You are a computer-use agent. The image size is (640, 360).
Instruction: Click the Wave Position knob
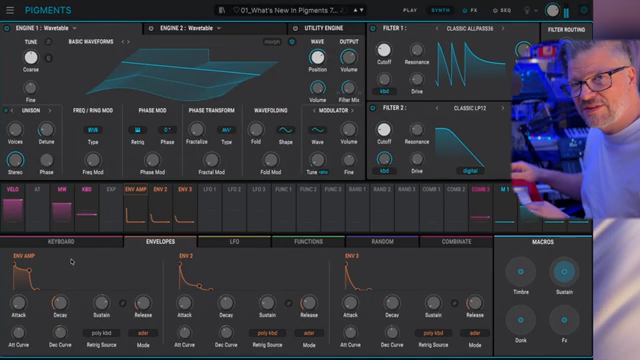pyautogui.click(x=318, y=58)
